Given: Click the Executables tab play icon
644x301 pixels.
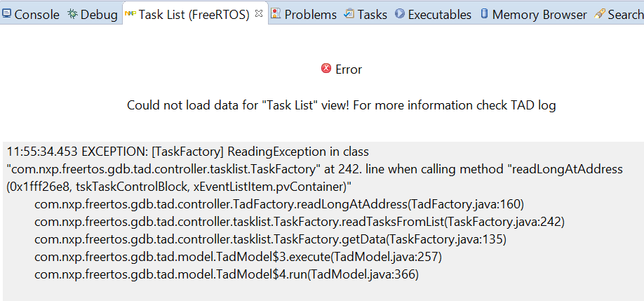Looking at the screenshot, I should pos(400,14).
